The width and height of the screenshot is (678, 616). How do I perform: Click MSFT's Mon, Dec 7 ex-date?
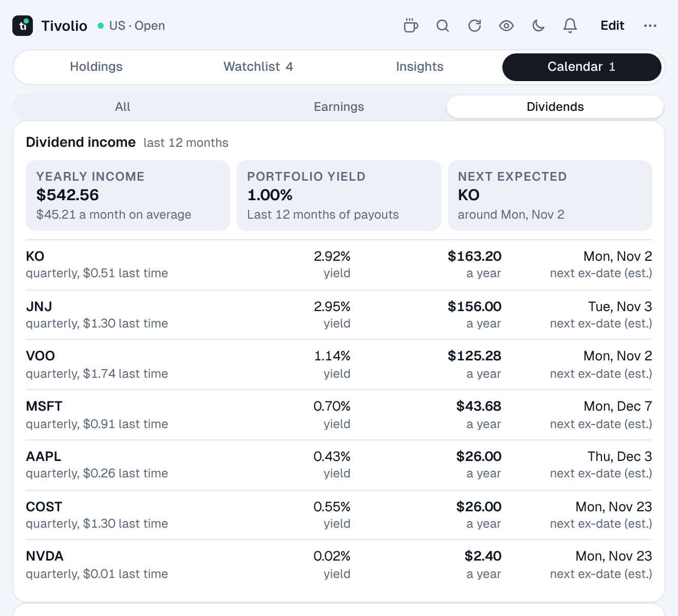click(x=618, y=406)
